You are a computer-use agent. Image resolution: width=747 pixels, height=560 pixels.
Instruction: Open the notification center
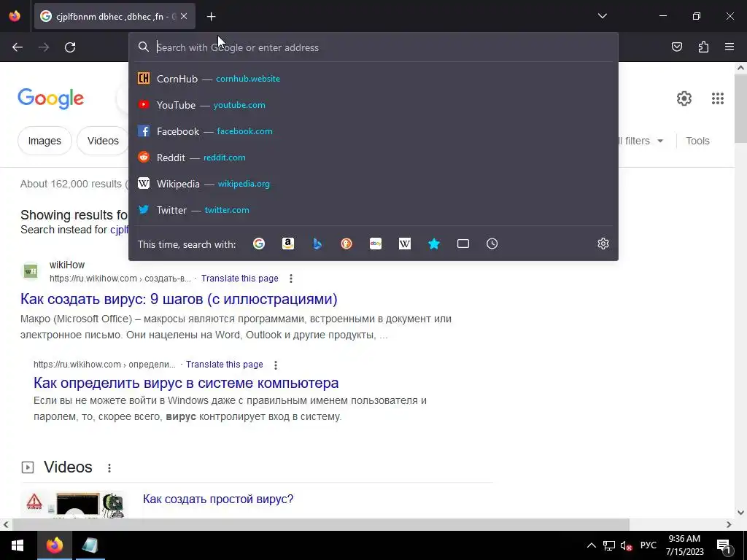coord(723,545)
